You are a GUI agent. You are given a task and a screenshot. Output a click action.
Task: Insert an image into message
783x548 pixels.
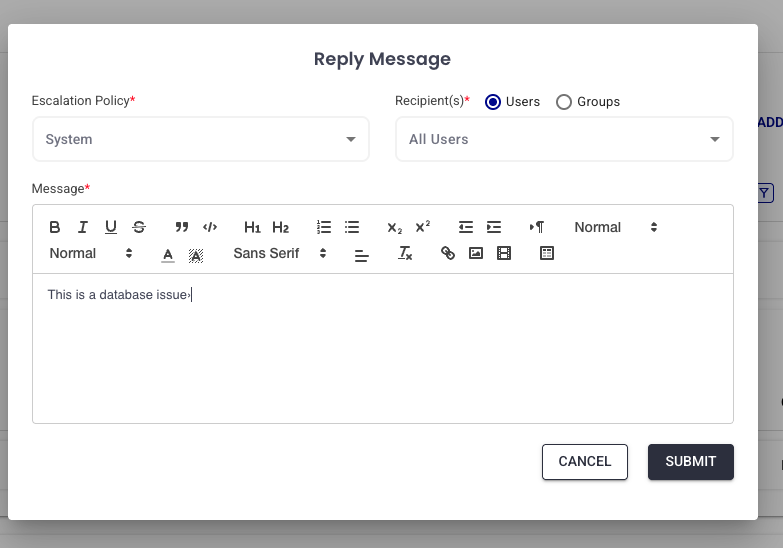point(475,253)
